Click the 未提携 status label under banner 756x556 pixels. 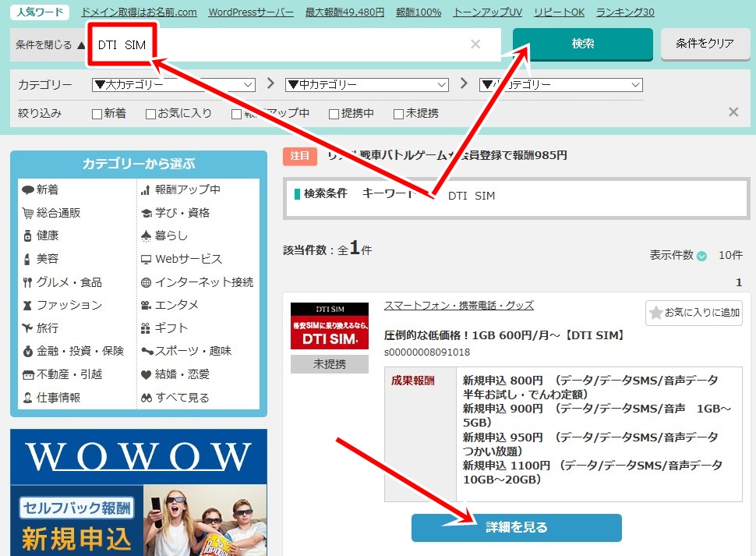(330, 364)
